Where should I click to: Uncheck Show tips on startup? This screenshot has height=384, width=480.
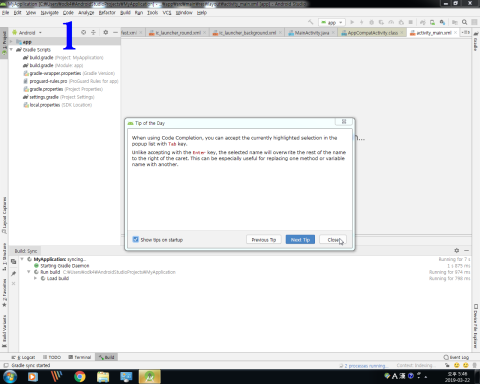click(136, 239)
